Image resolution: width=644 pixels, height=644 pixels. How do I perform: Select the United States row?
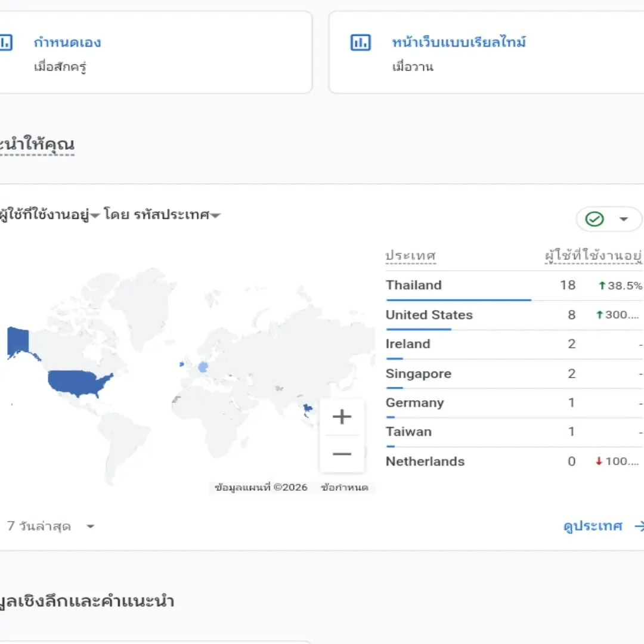coord(514,315)
